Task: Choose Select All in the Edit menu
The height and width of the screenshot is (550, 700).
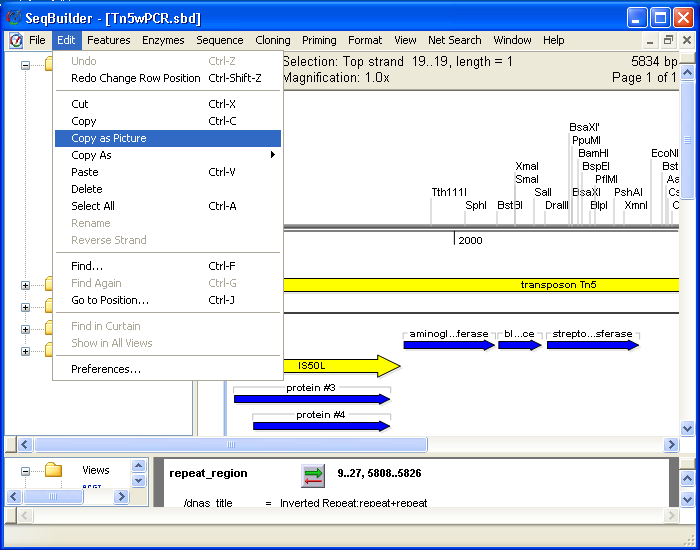Action: (x=168, y=206)
